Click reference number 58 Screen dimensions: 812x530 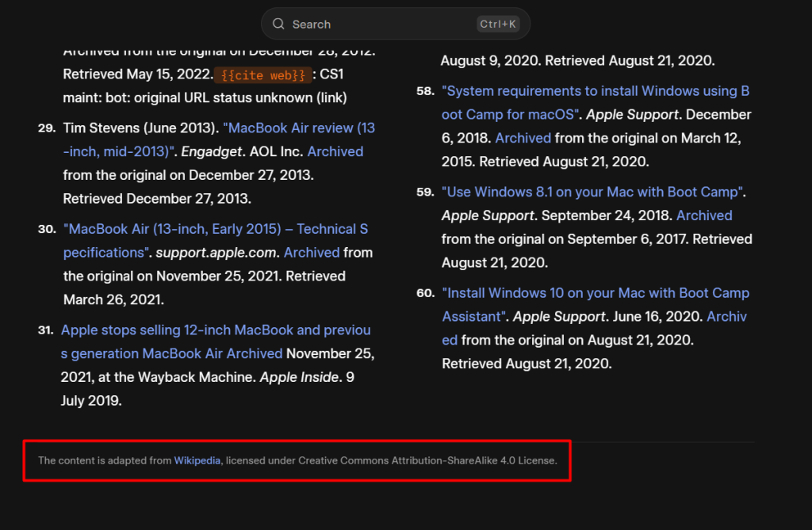[425, 91]
